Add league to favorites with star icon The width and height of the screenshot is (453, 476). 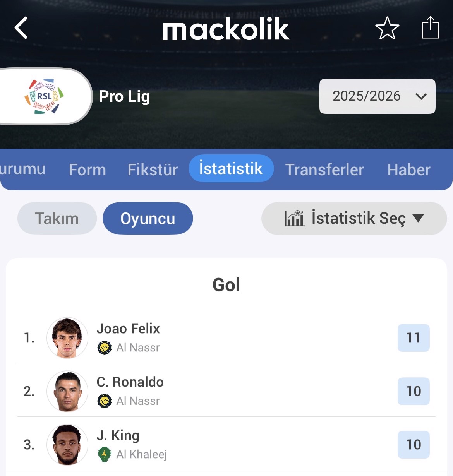[x=387, y=28]
